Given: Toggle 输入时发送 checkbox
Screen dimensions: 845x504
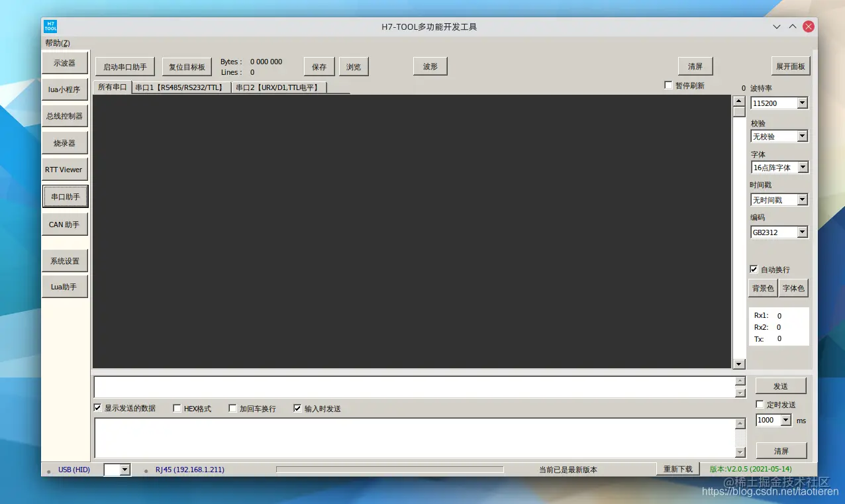Looking at the screenshot, I should pos(298,409).
